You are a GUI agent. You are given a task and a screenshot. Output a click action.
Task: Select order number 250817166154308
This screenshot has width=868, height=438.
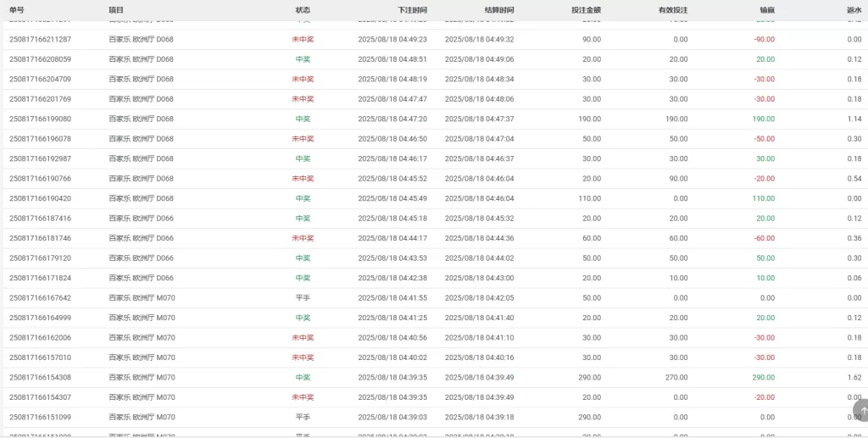coord(40,378)
